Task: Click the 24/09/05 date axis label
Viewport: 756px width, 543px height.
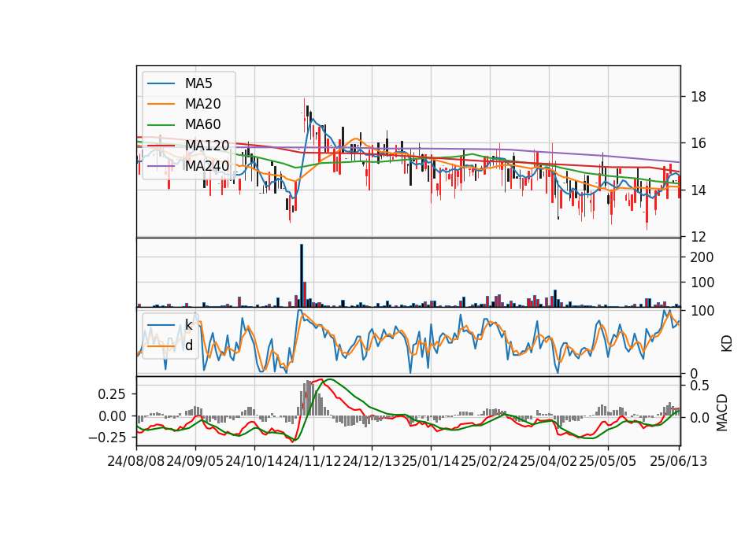Action: [195, 461]
